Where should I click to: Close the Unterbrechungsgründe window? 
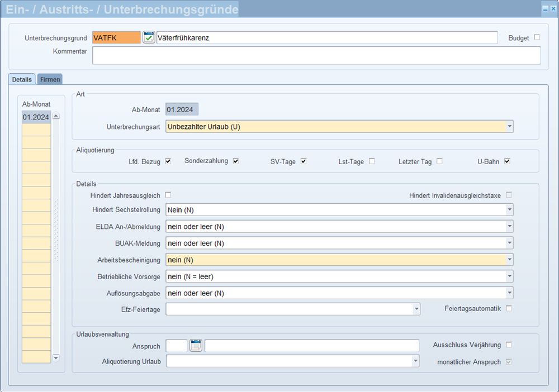click(553, 9)
